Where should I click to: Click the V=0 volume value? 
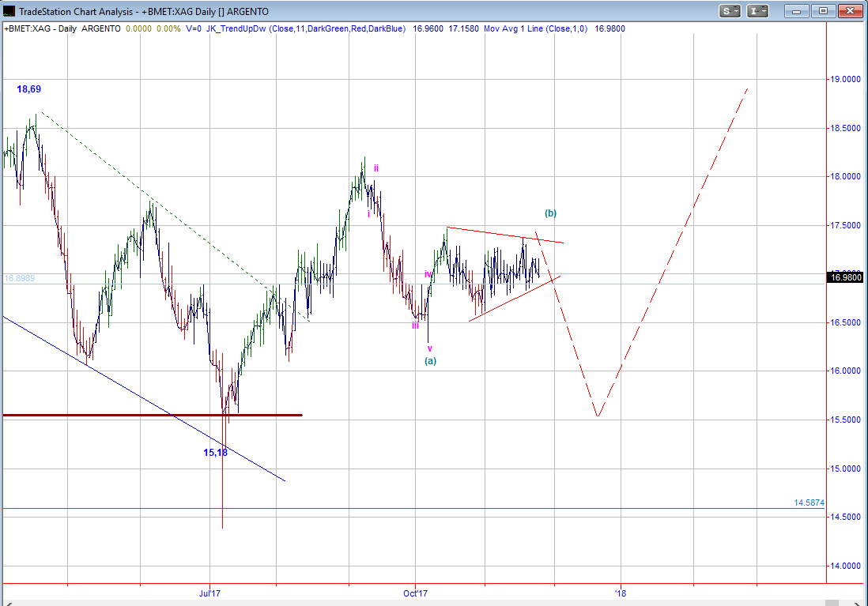[194, 28]
